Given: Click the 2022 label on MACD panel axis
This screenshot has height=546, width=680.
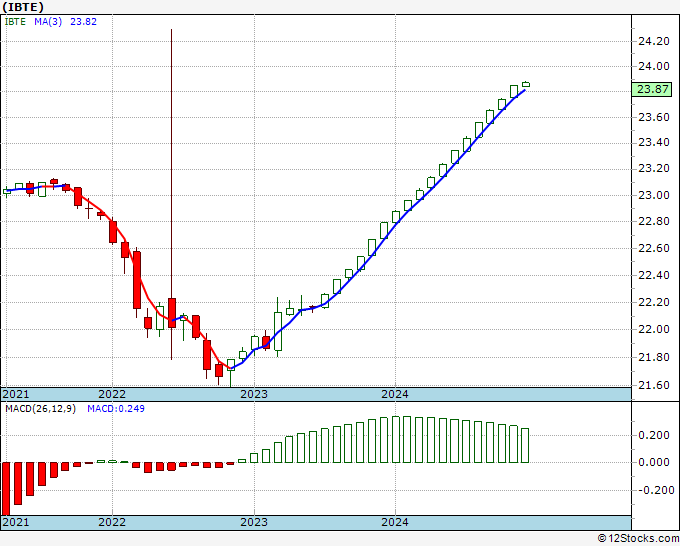Looking at the screenshot, I should (x=112, y=522).
